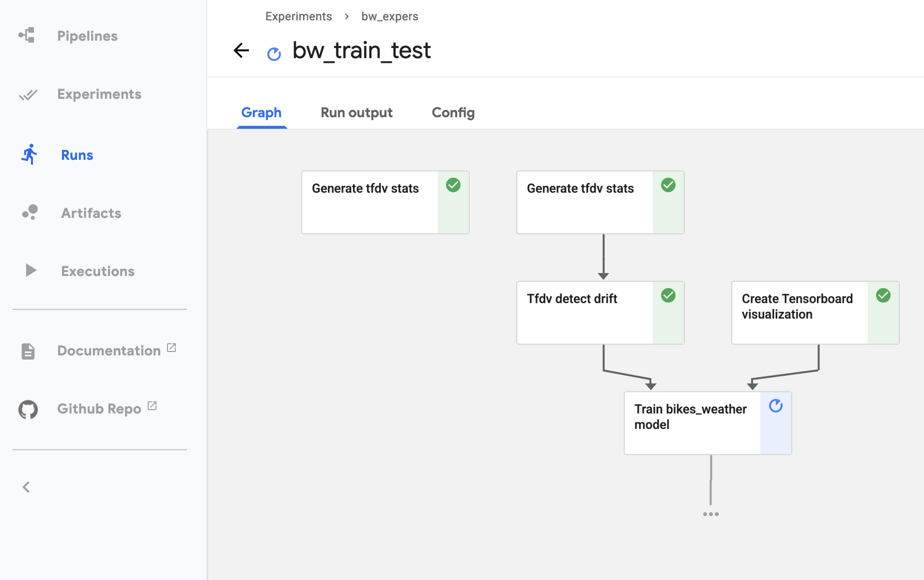Select Generate tfdv stats node above Tfdv detect drift

point(600,202)
